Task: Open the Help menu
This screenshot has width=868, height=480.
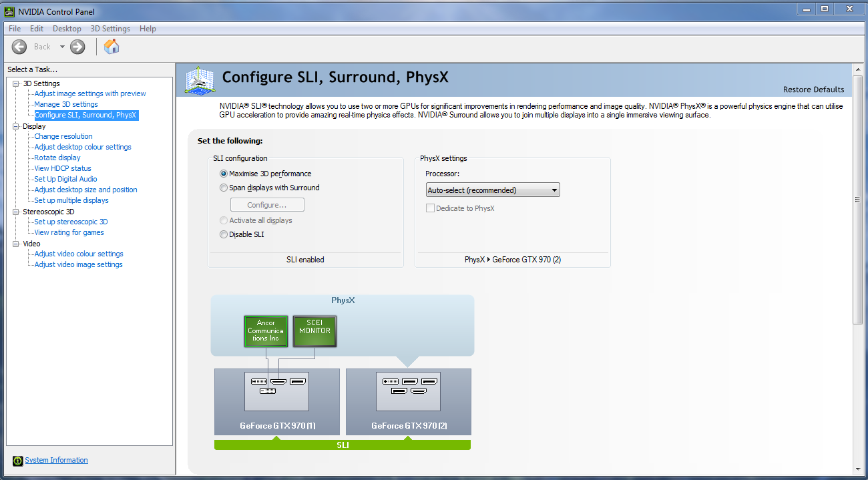Action: (x=148, y=29)
